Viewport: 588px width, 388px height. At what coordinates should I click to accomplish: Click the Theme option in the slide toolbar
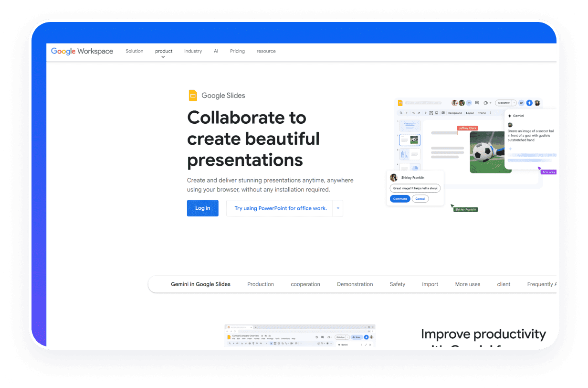[x=482, y=113]
